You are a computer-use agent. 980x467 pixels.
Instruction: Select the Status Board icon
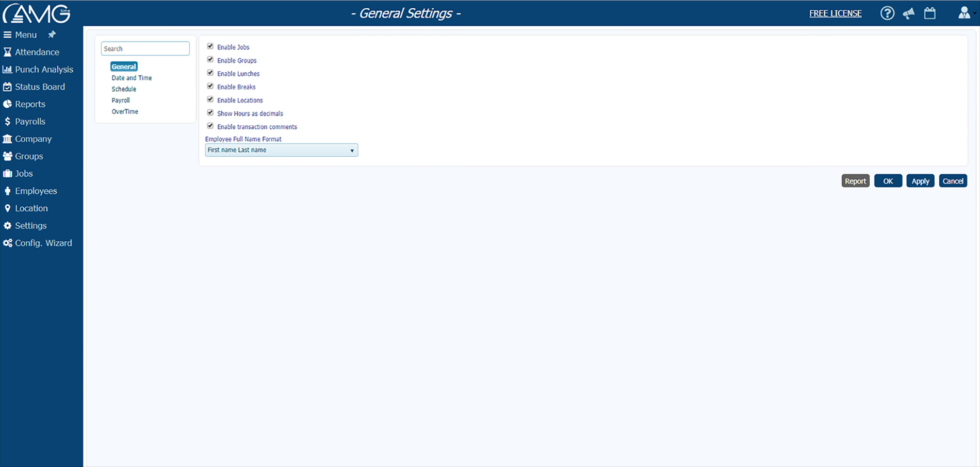[8, 87]
